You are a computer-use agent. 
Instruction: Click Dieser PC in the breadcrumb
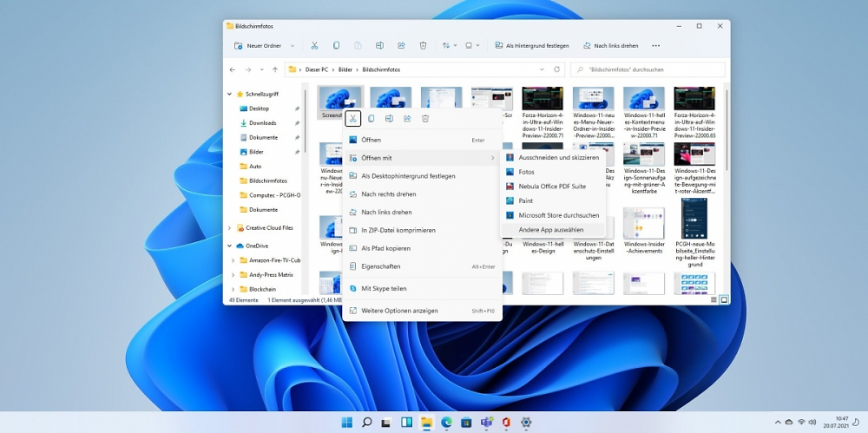point(317,69)
